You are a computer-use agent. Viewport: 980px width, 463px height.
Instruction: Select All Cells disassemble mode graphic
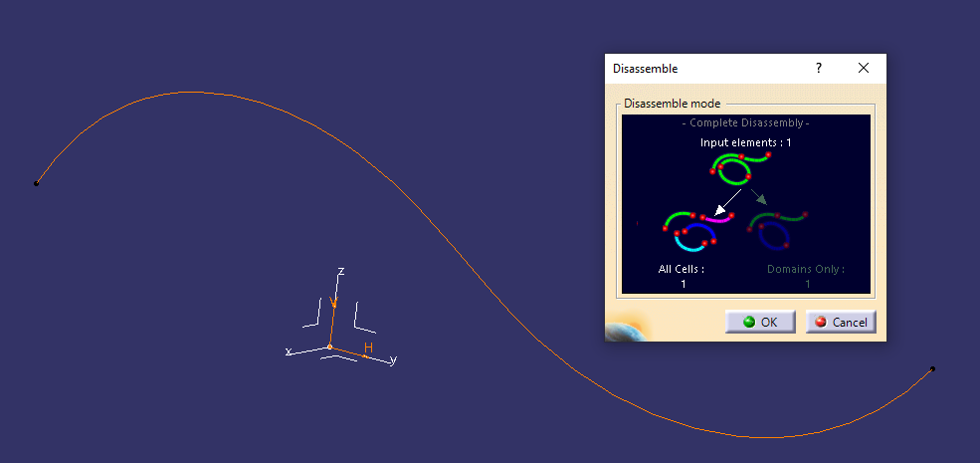[x=698, y=230]
